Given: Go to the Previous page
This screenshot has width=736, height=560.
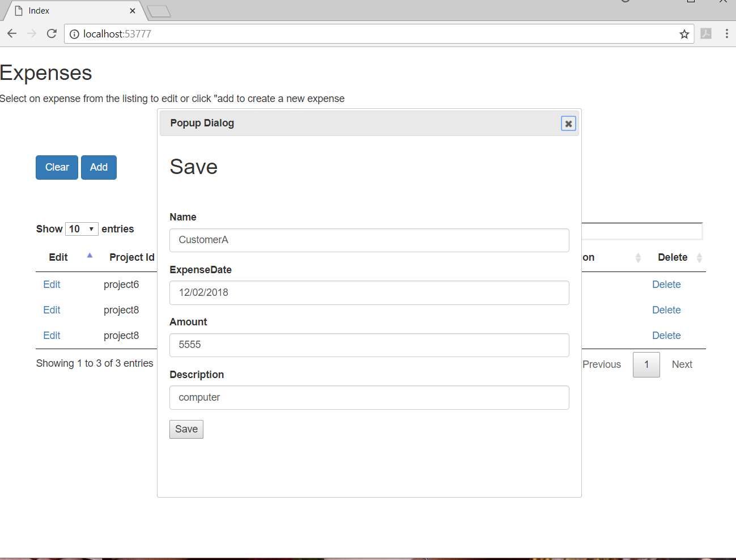Looking at the screenshot, I should (x=602, y=364).
